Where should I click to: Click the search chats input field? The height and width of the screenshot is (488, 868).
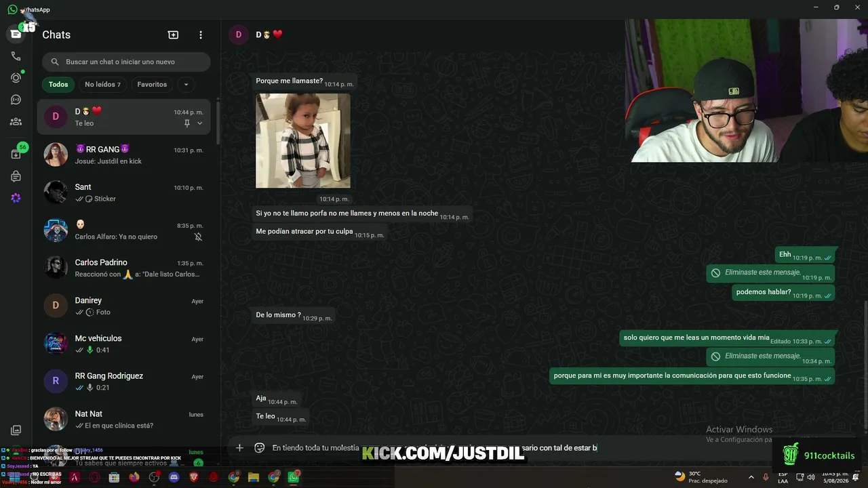click(126, 62)
